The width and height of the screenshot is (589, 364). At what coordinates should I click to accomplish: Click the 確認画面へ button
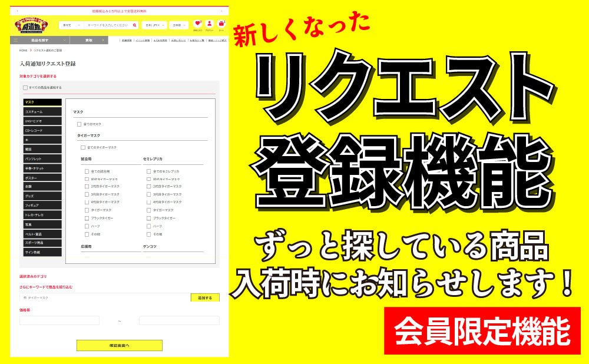(119, 345)
